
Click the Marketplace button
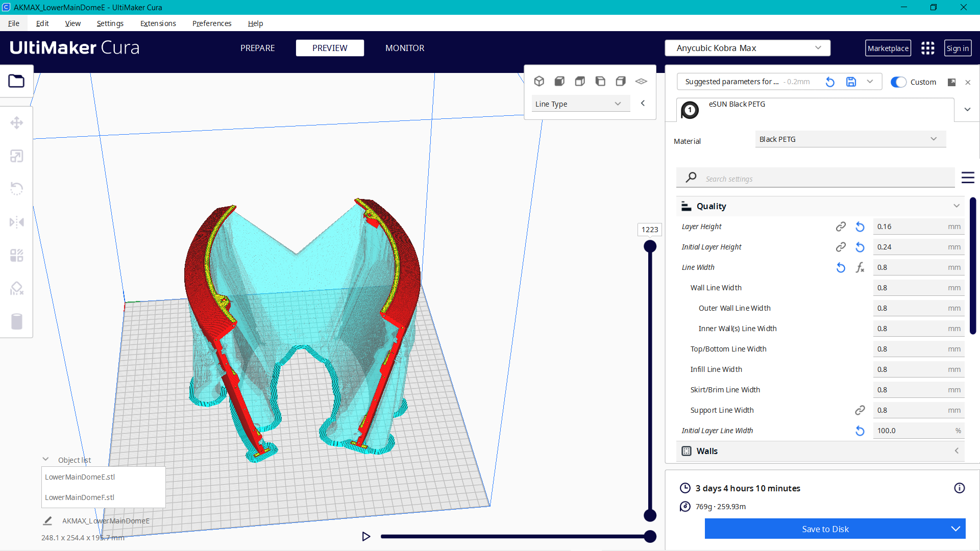888,47
